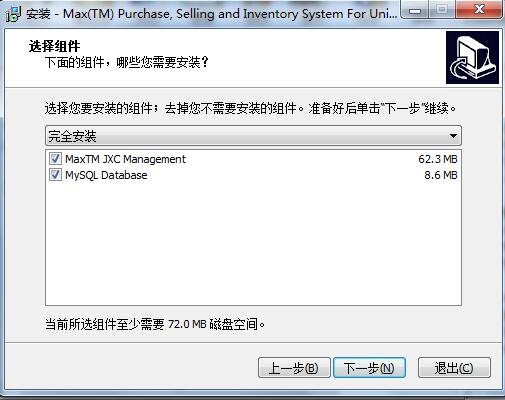505x400 pixels.
Task: Click the installer icon in the title bar
Action: [x=14, y=14]
